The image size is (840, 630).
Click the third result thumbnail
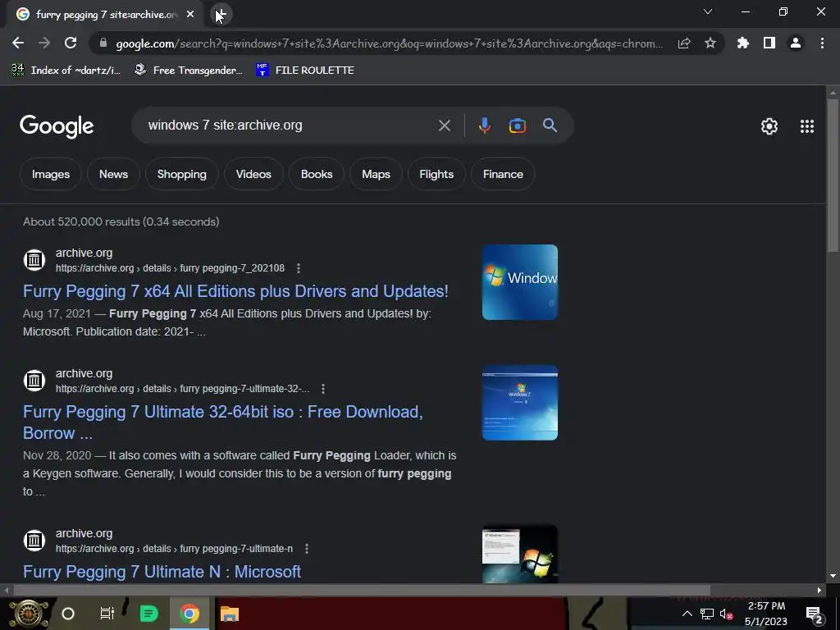(x=519, y=554)
